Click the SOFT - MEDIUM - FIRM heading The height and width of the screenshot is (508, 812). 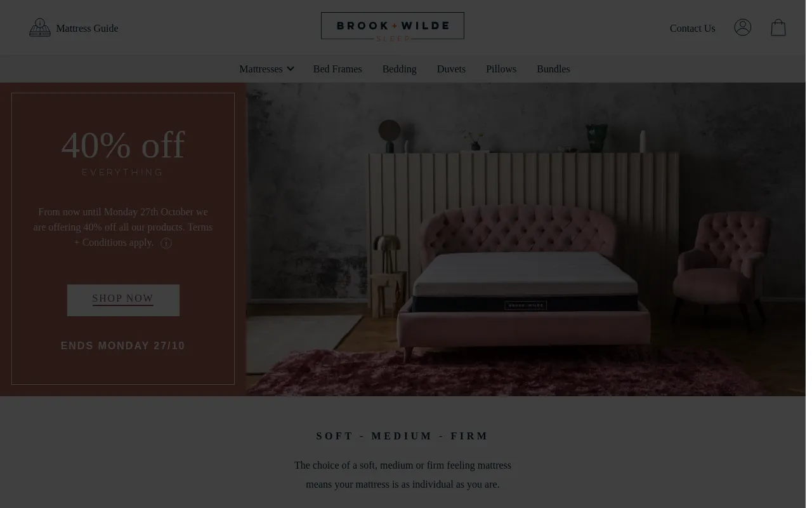click(x=403, y=436)
